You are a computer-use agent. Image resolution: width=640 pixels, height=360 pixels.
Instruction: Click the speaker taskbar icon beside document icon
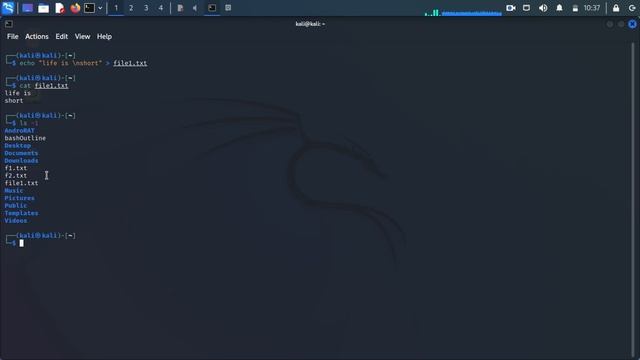195,8
